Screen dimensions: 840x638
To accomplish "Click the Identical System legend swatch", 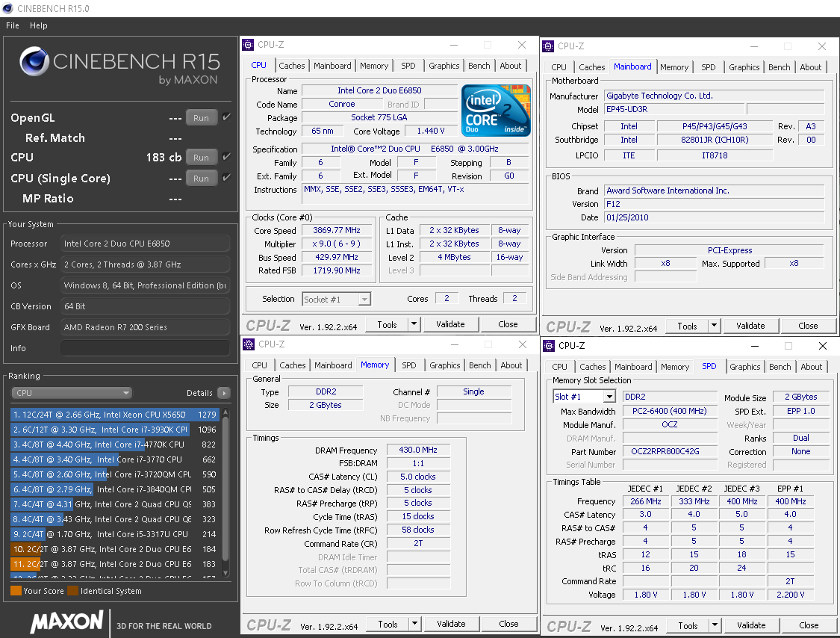I will click(73, 591).
